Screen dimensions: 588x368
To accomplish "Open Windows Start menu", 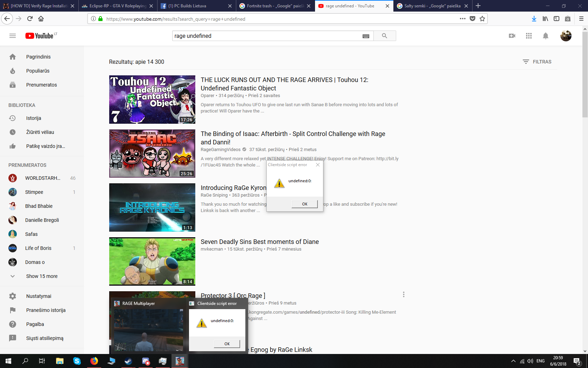I will (8, 361).
